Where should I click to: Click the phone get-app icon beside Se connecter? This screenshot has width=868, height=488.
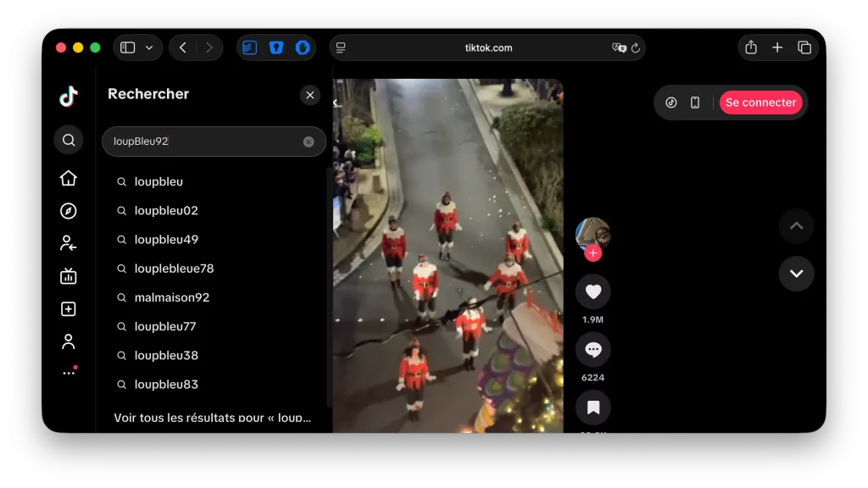coord(695,102)
